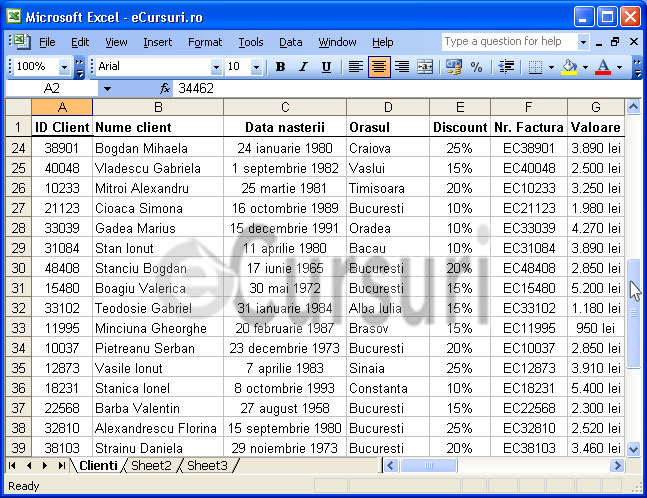This screenshot has width=647, height=498.
Task: Click Excel workbook icon in menu bar
Action: click(x=20, y=42)
